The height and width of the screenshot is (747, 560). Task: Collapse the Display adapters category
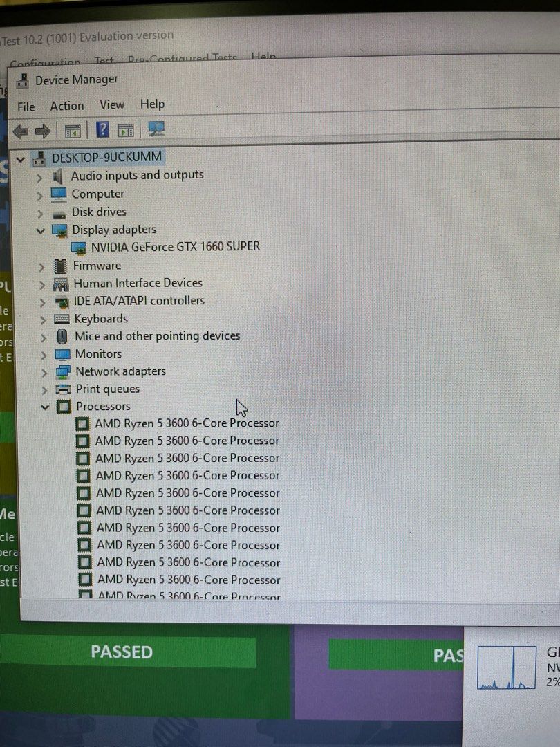(40, 230)
